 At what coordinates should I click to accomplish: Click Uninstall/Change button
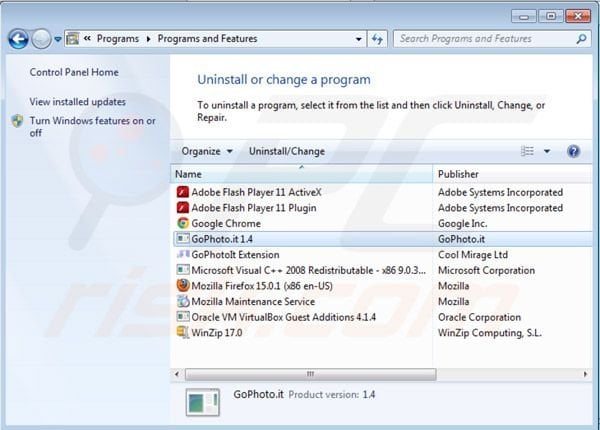pyautogui.click(x=287, y=151)
